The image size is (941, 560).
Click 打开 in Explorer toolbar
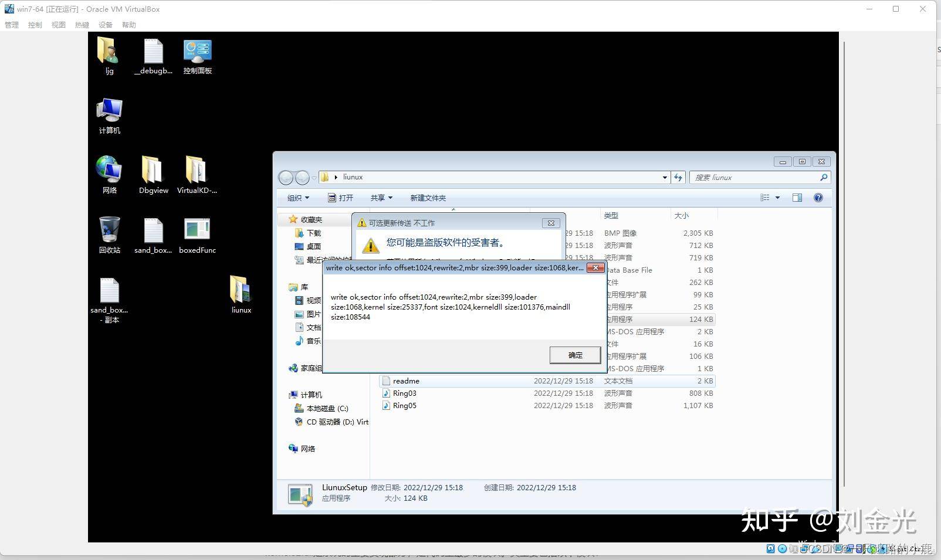coord(340,198)
